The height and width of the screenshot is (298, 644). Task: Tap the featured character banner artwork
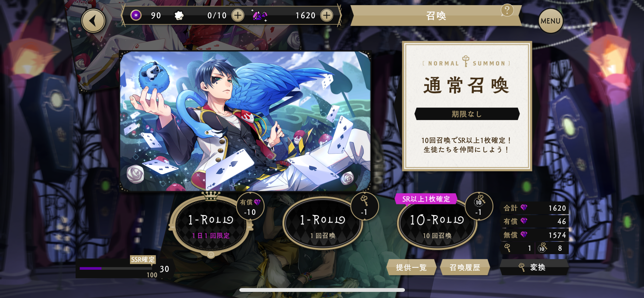245,121
